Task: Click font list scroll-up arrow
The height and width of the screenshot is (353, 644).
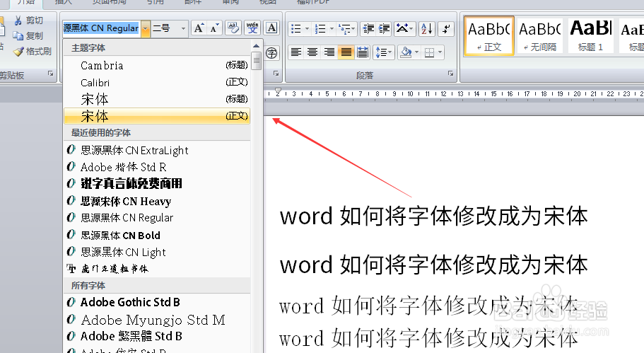Action: pyautogui.click(x=257, y=45)
